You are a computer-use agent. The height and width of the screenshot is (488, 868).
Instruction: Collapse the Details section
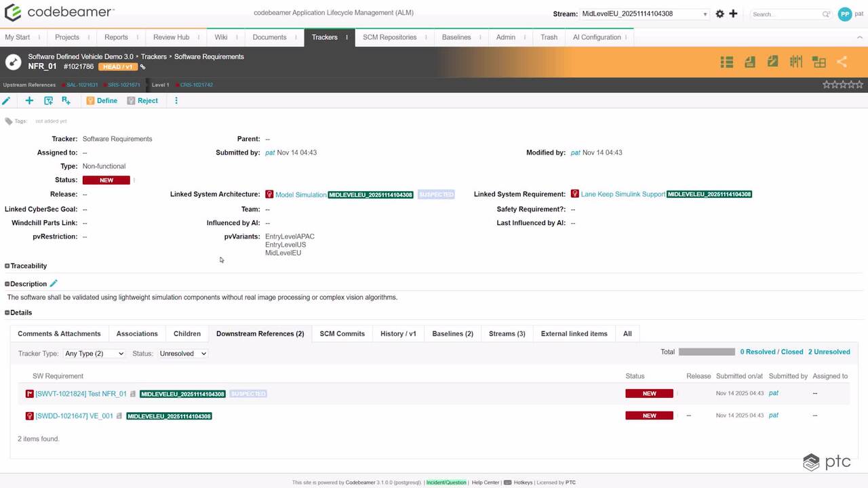pos(7,312)
